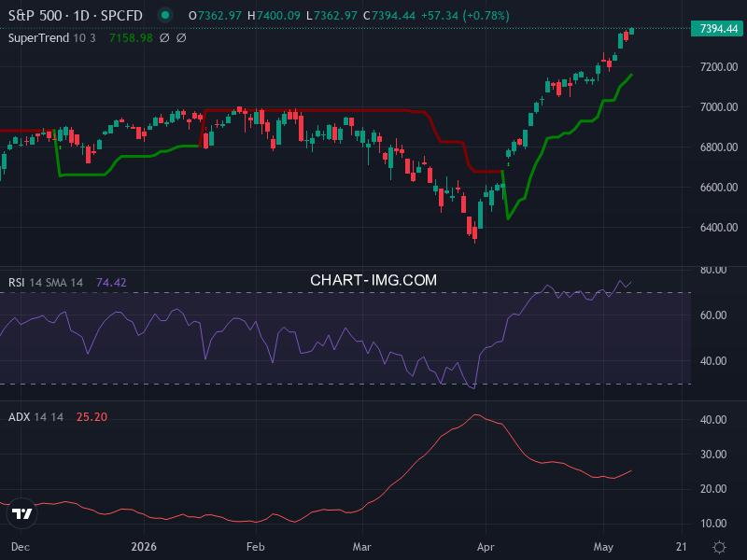Click the RSI indicator label
This screenshot has height=560, width=747.
coord(16,283)
